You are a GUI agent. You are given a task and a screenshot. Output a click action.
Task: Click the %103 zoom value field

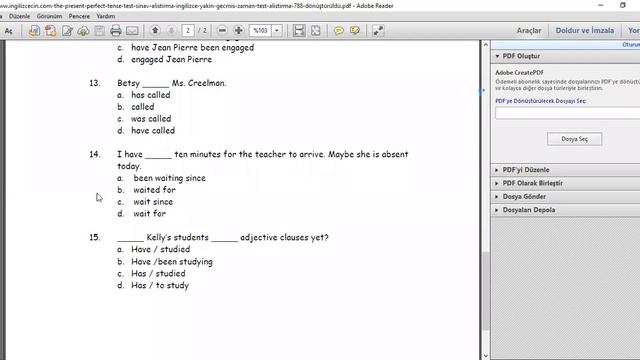tap(260, 31)
